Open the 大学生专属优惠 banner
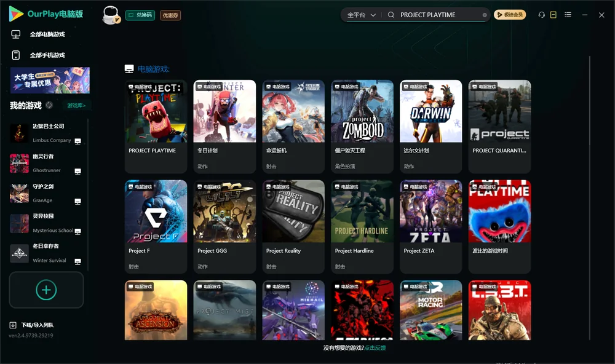 (x=50, y=81)
